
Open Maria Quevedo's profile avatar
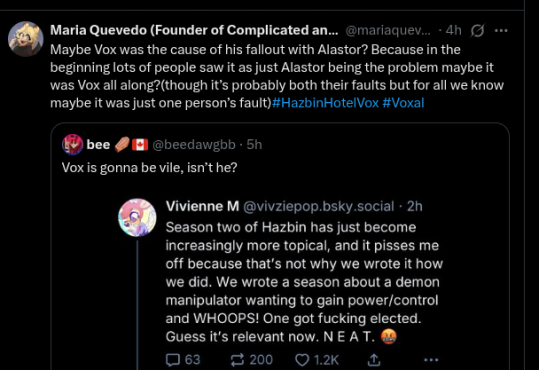coord(26,39)
